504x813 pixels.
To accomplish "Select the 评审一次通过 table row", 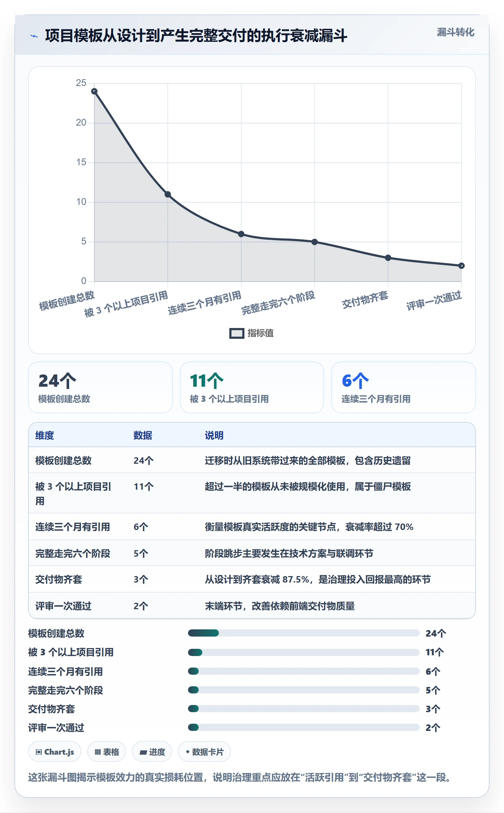I will pos(252,606).
